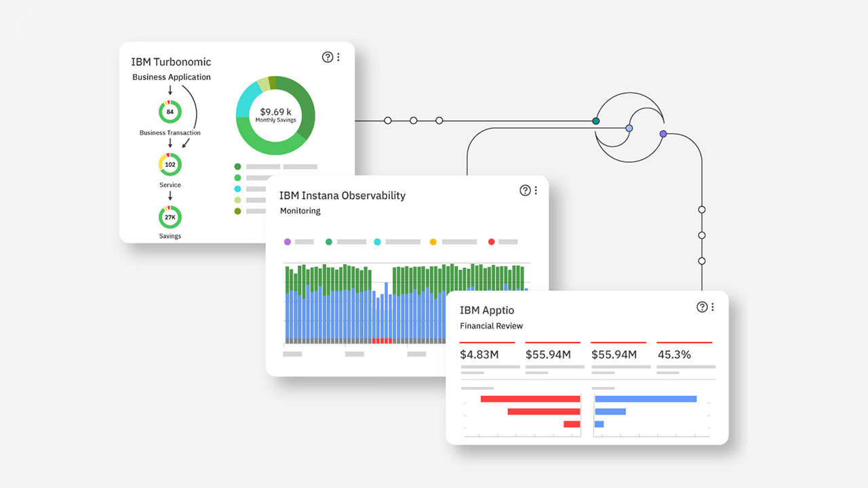The height and width of the screenshot is (488, 868).
Task: Select the Business Transaction gauge showing 102
Action: 170,165
